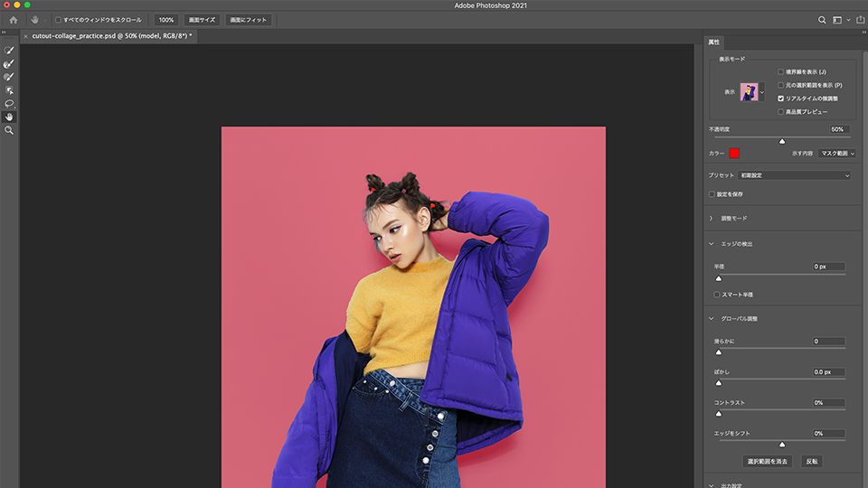This screenshot has height=488, width=868.
Task: Click the share icon at top right
Action: point(860,20)
